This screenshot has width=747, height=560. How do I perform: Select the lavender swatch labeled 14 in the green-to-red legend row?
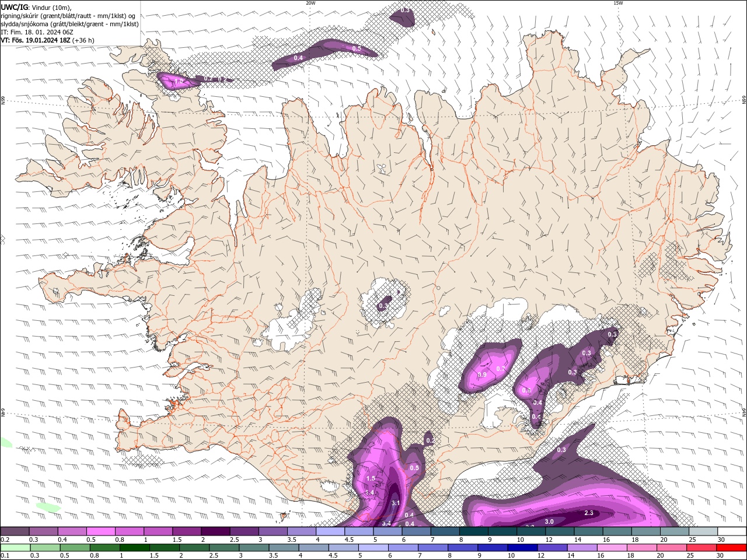582,548
